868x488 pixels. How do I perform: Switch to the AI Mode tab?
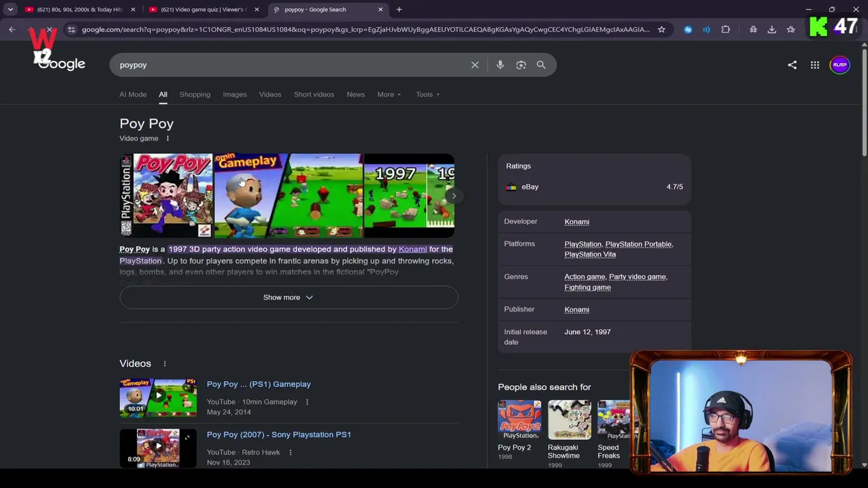tap(133, 94)
